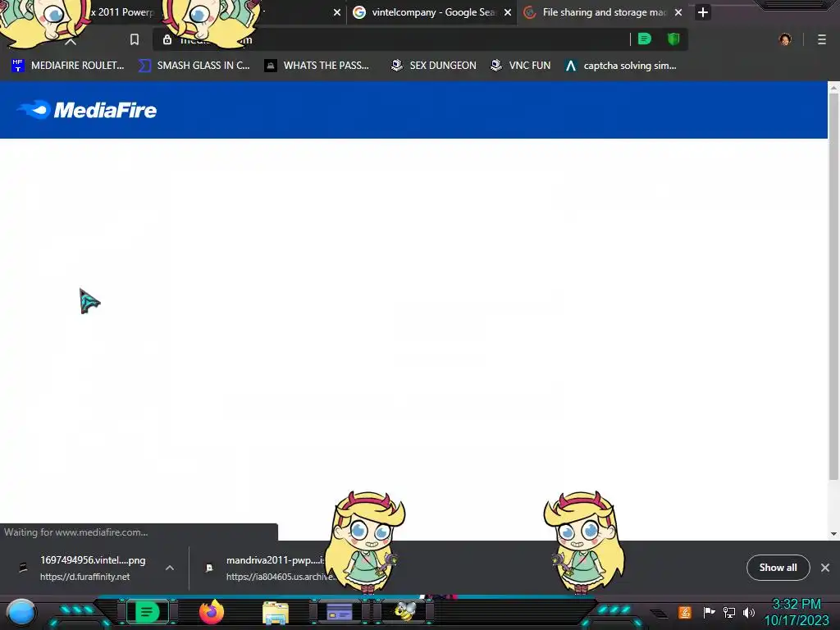Click the green shield extension icon
The image size is (840, 630).
tap(673, 39)
